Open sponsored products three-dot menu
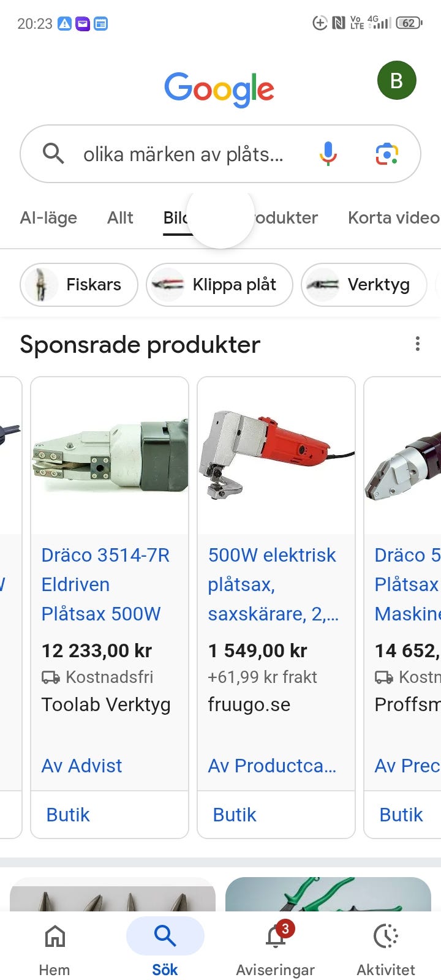 418,344
